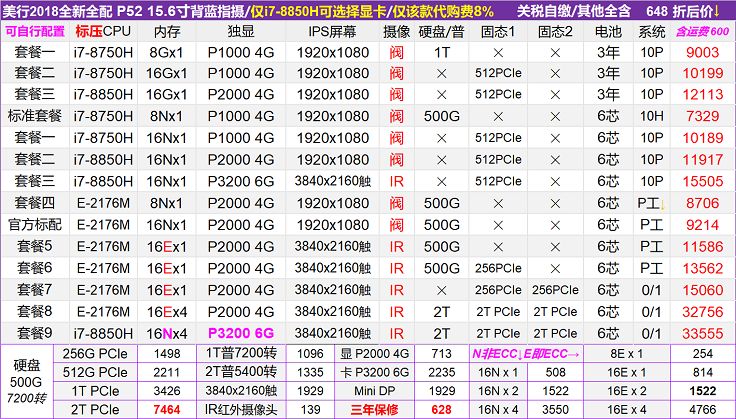Click the '内存' column header
736x419 pixels.
click(x=167, y=32)
